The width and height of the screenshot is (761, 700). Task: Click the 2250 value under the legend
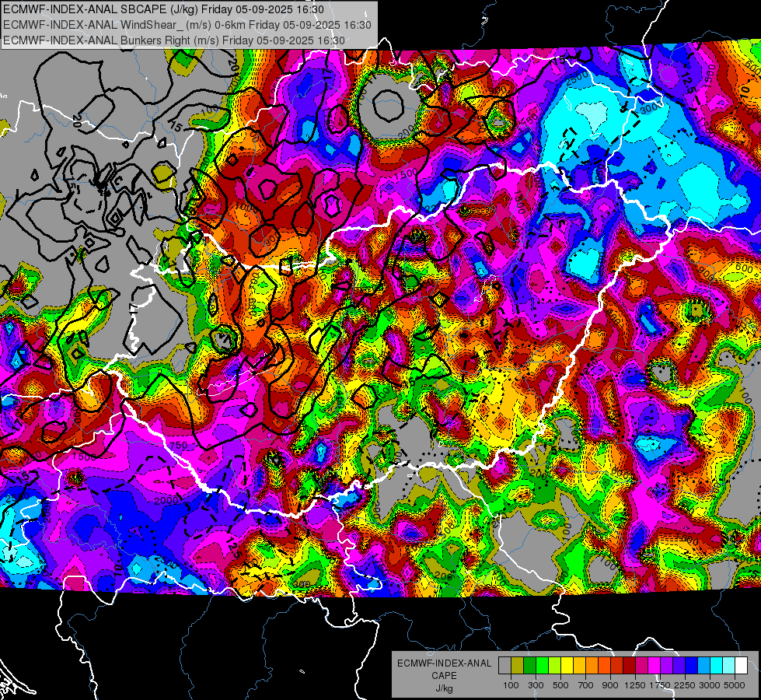(686, 685)
